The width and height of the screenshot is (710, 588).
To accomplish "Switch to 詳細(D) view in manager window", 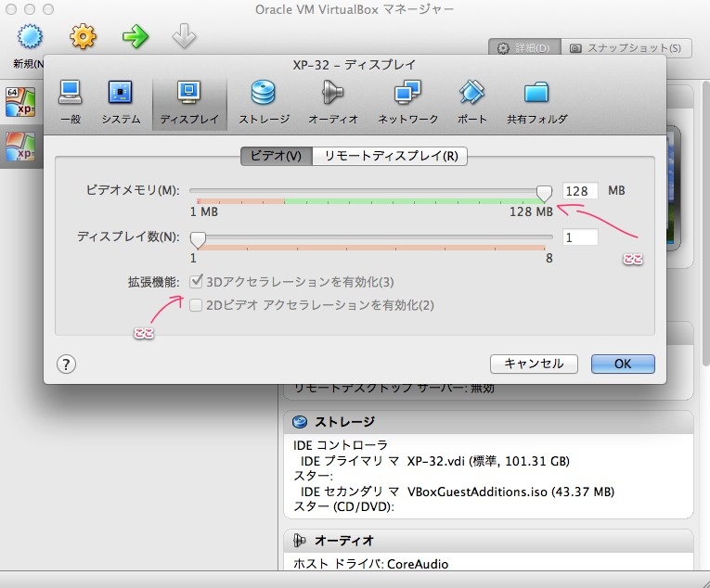I will [524, 48].
